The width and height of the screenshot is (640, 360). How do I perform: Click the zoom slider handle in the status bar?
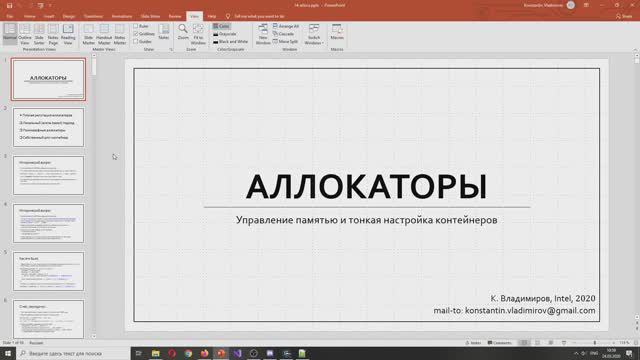pos(595,343)
